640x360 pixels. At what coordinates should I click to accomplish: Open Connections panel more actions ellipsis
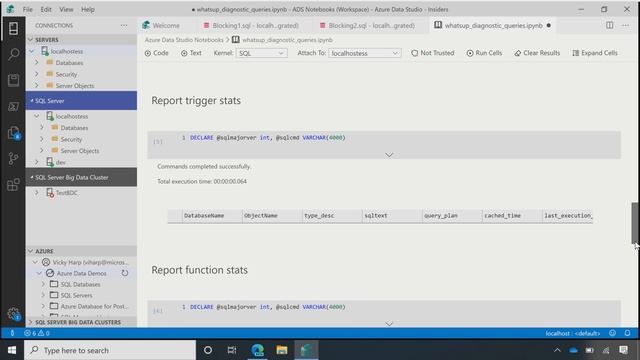(124, 25)
